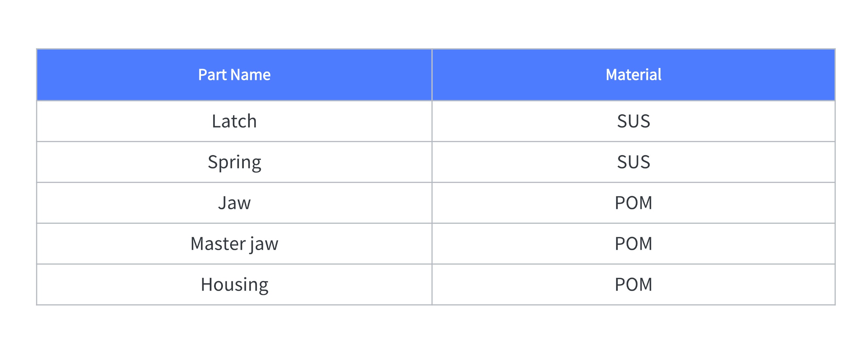Click the word Part in header
Image resolution: width=868 pixels, height=353 pixels.
click(x=212, y=75)
